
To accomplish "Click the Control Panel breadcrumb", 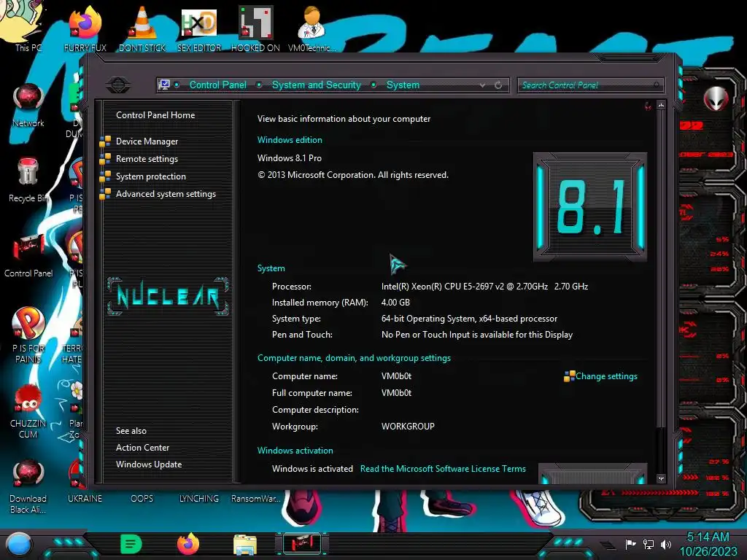I will pyautogui.click(x=217, y=85).
